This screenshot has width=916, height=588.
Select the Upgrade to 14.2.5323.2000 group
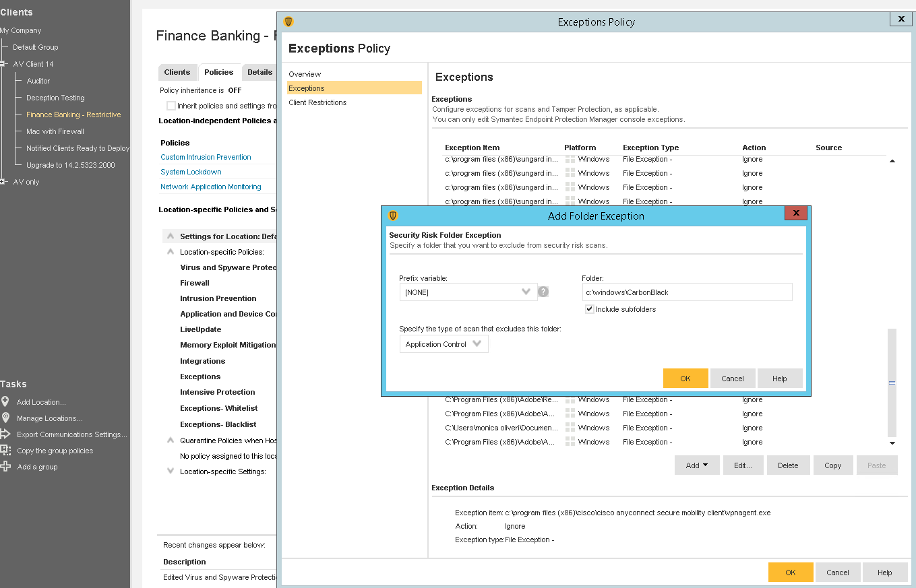(x=71, y=165)
